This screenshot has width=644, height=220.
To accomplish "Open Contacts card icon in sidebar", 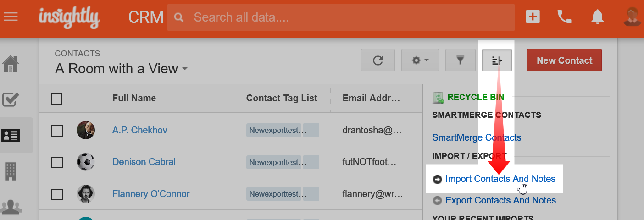I will coord(11,135).
